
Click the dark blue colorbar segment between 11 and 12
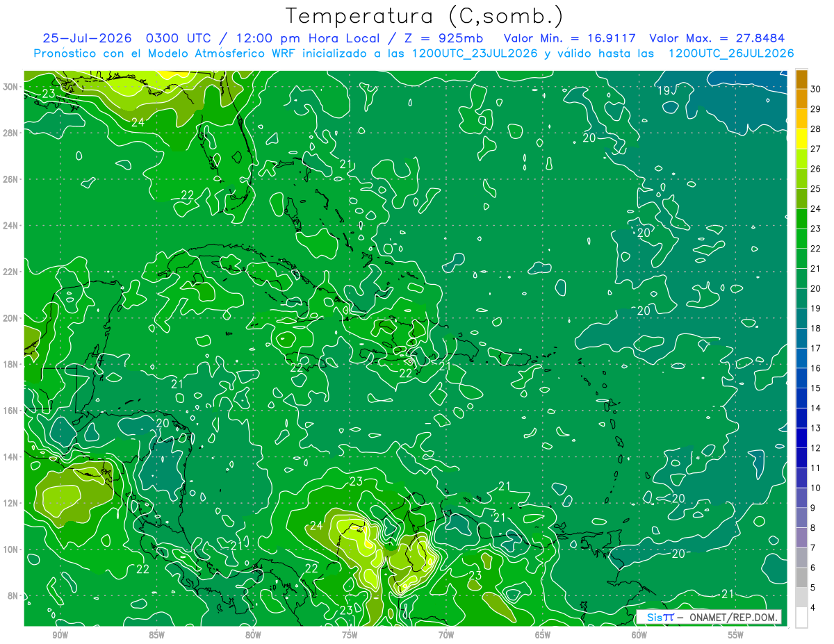pos(801,458)
